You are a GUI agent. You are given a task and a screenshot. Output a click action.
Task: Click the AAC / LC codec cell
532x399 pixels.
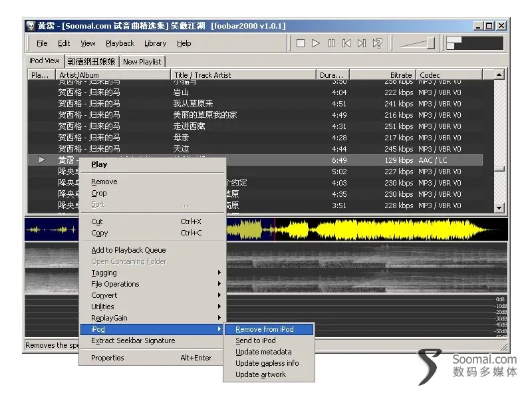point(433,160)
